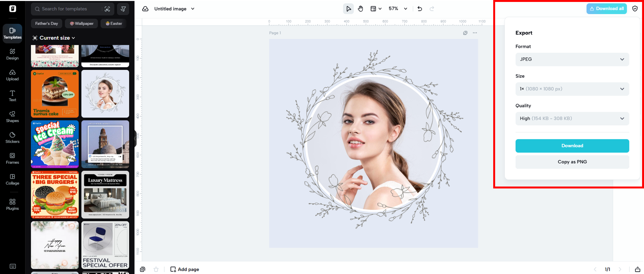Click the template filter icon
The width and height of the screenshot is (644, 274).
click(x=123, y=9)
